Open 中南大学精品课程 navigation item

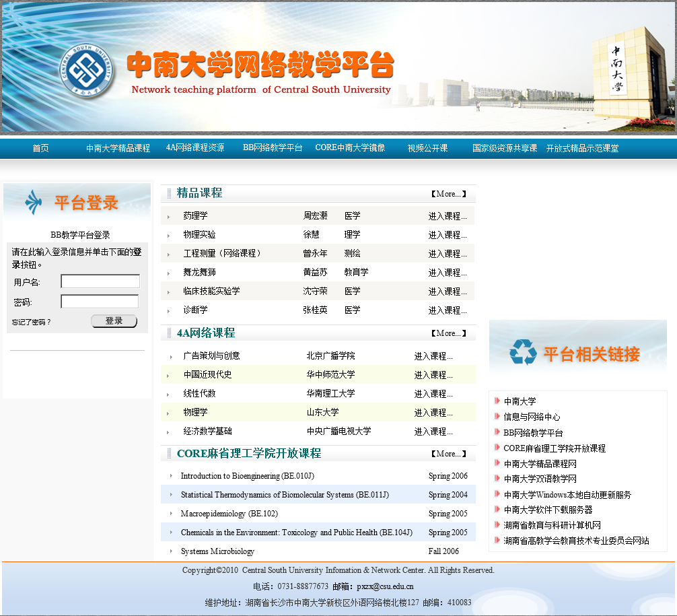coord(118,148)
